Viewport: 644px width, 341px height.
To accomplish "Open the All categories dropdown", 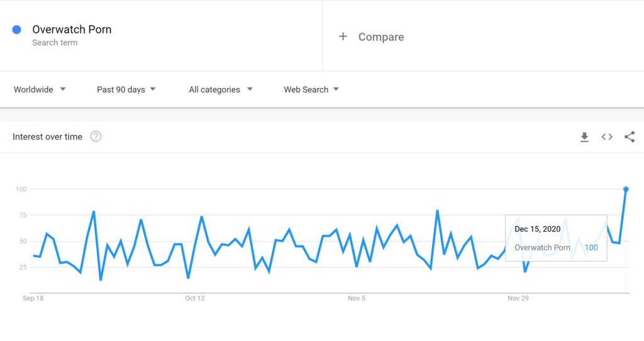I will click(x=221, y=89).
